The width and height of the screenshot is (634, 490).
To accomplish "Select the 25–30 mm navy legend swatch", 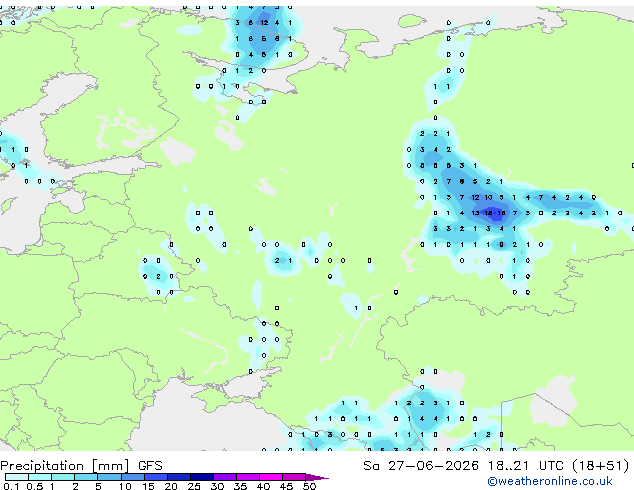I will (x=201, y=477).
